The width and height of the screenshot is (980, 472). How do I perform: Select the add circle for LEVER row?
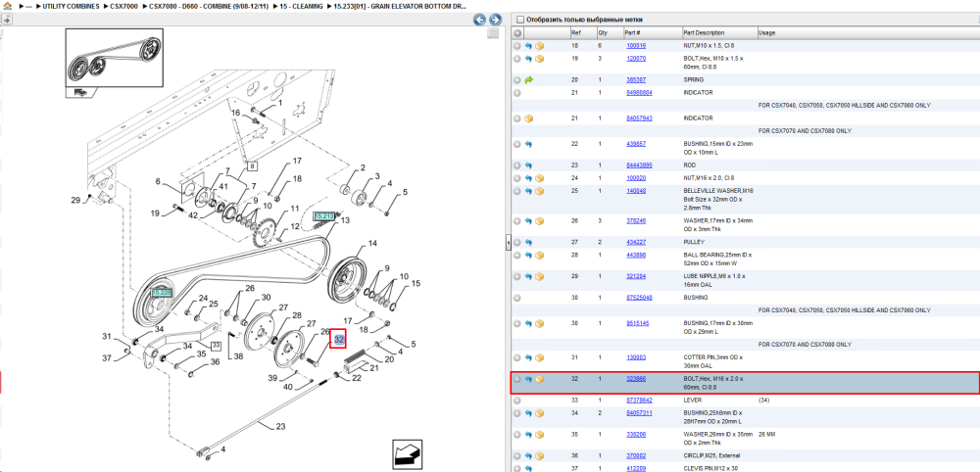click(517, 401)
